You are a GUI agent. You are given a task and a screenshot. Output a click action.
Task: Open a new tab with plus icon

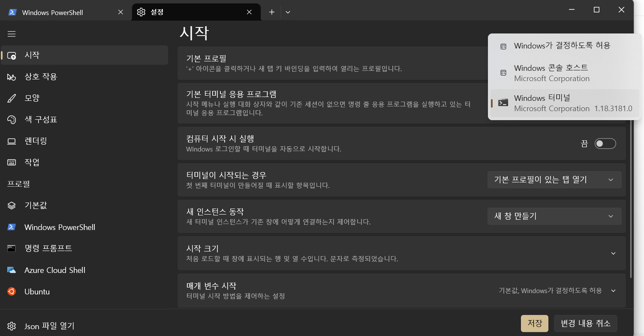click(271, 12)
